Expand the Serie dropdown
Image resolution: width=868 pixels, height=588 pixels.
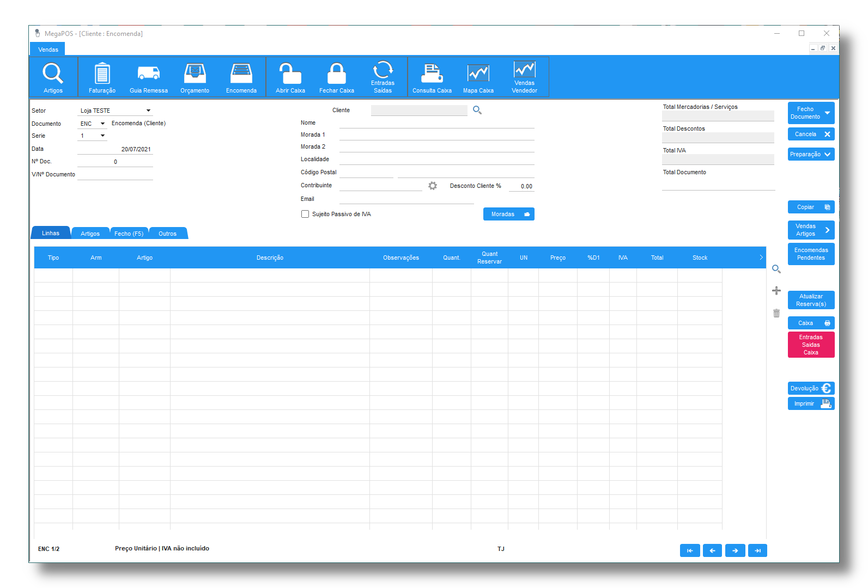pyautogui.click(x=102, y=136)
